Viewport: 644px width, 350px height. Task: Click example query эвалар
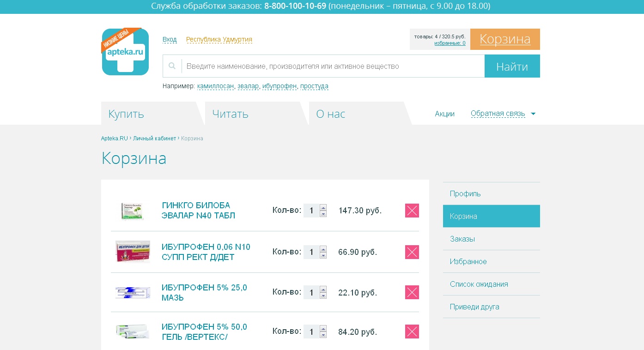pyautogui.click(x=248, y=86)
